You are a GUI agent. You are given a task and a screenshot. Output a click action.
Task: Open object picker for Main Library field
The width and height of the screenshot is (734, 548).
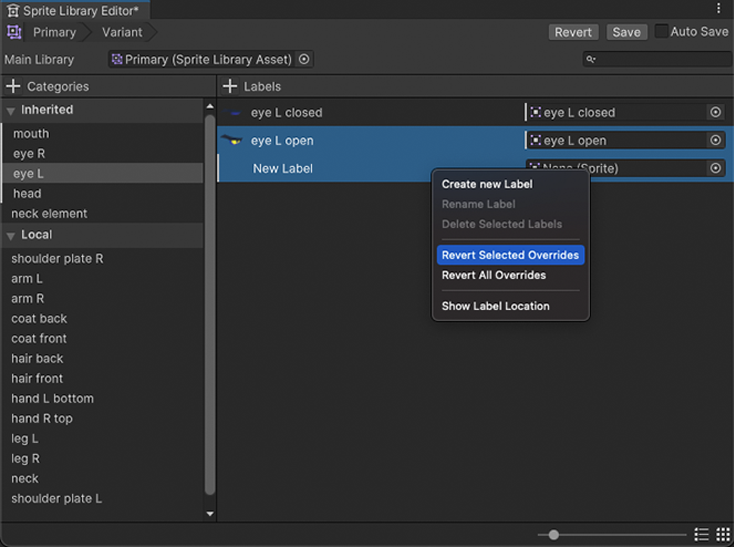305,60
